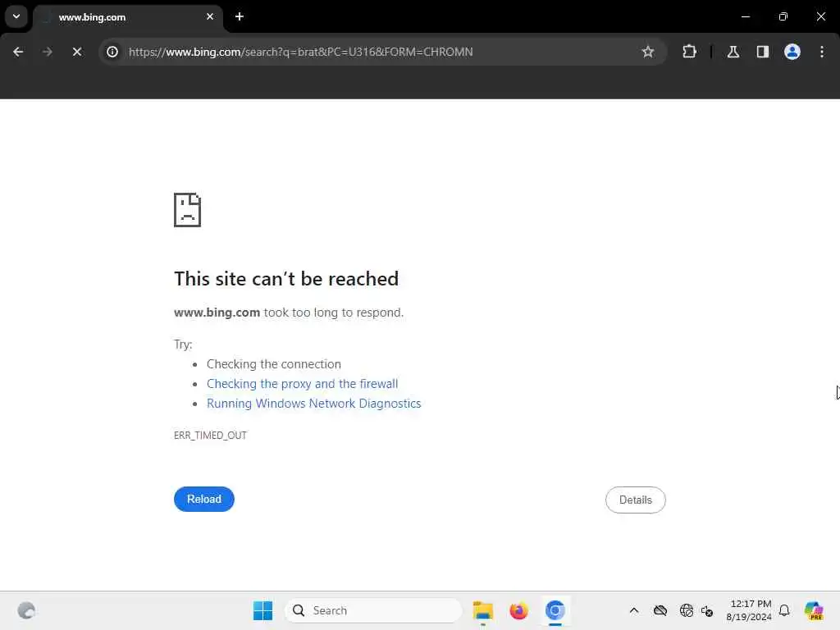The image size is (840, 630).
Task: Click the blue Reload button
Action: click(204, 500)
